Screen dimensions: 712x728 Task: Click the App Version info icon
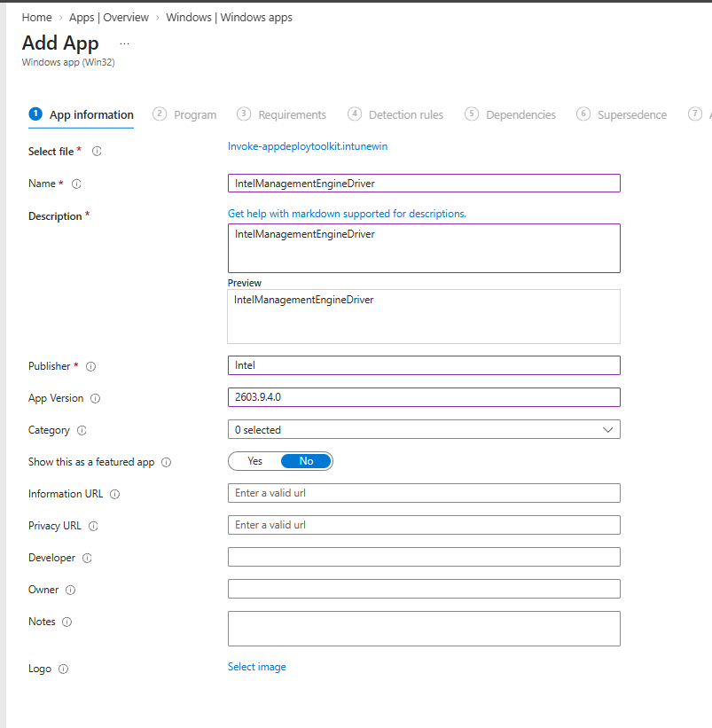pyautogui.click(x=95, y=398)
